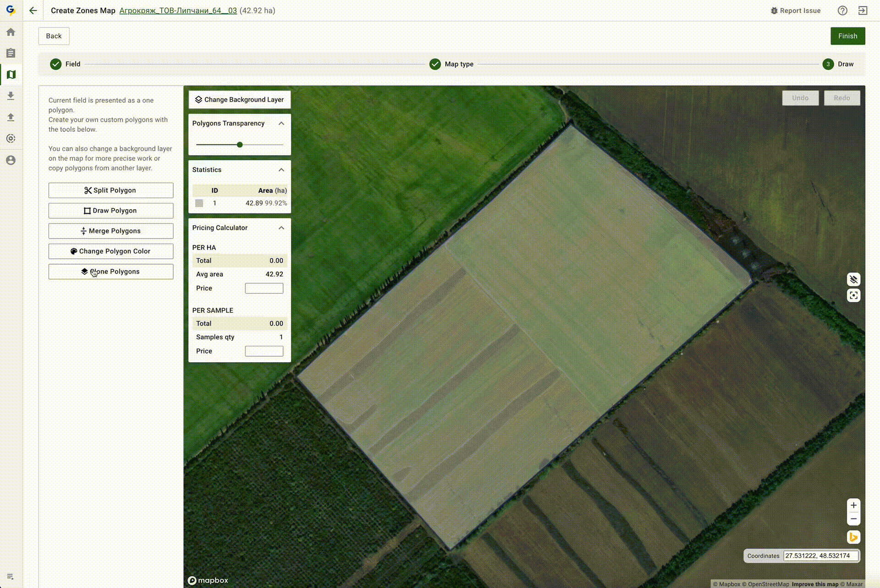
Task: Click the fit-to-field focus map icon
Action: point(853,295)
